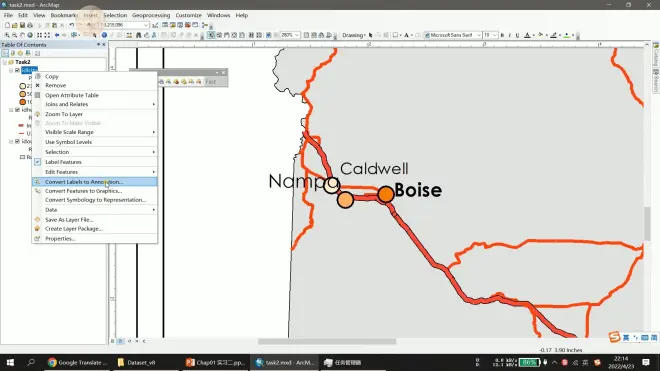
Task: Save the map document via toolbar
Action: click(22, 25)
